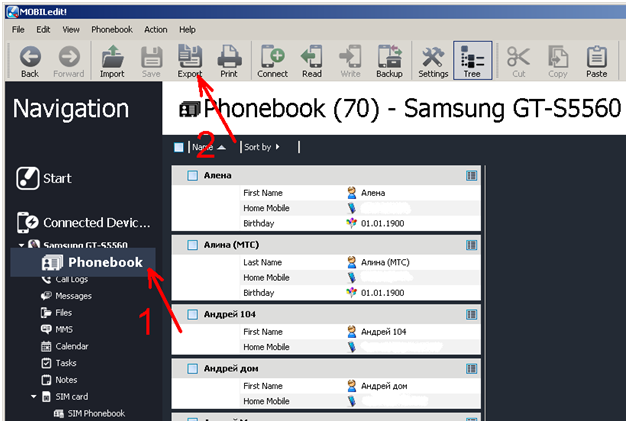Open Tasks in the navigation tree
The image size is (628, 423).
tap(58, 363)
